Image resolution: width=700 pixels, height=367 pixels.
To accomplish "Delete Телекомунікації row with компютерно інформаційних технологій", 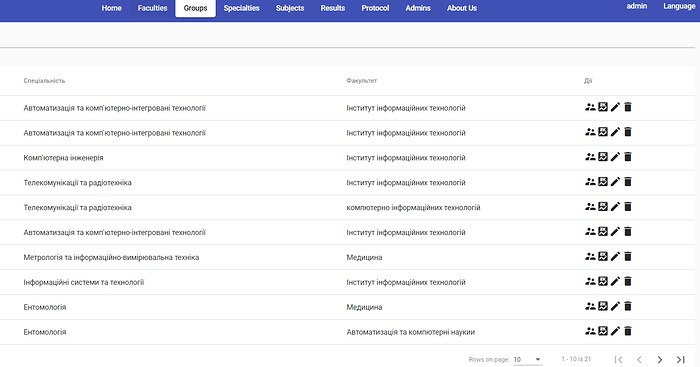I will [x=628, y=207].
